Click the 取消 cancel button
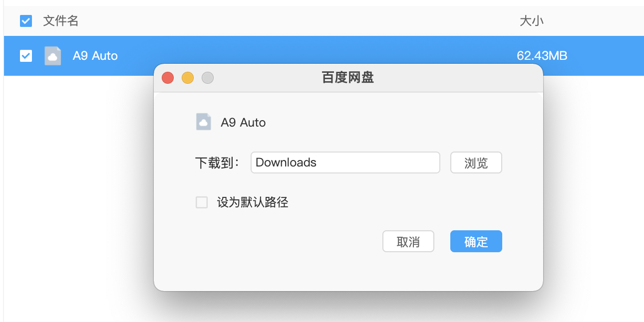This screenshot has height=322, width=644. (x=408, y=242)
